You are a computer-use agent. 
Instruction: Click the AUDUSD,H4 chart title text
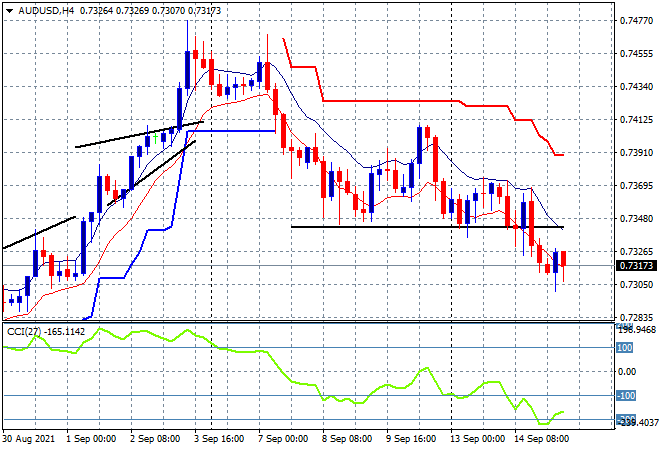(46, 11)
